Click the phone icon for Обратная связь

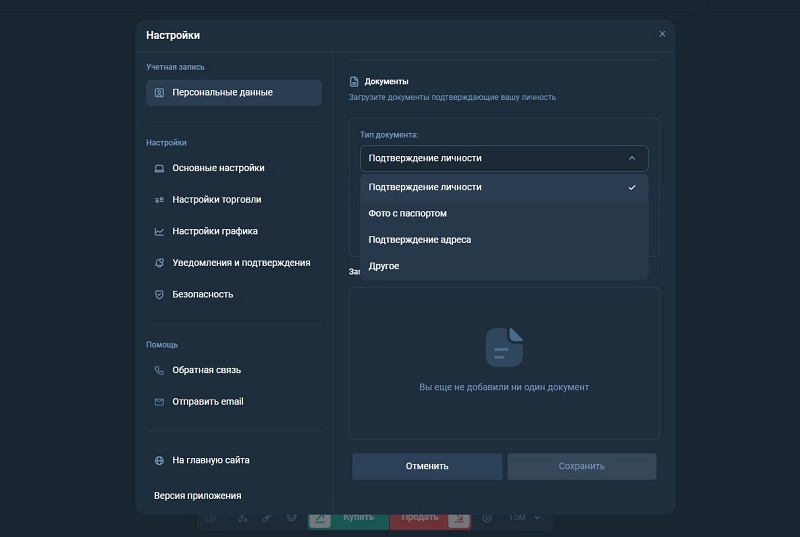coord(159,370)
